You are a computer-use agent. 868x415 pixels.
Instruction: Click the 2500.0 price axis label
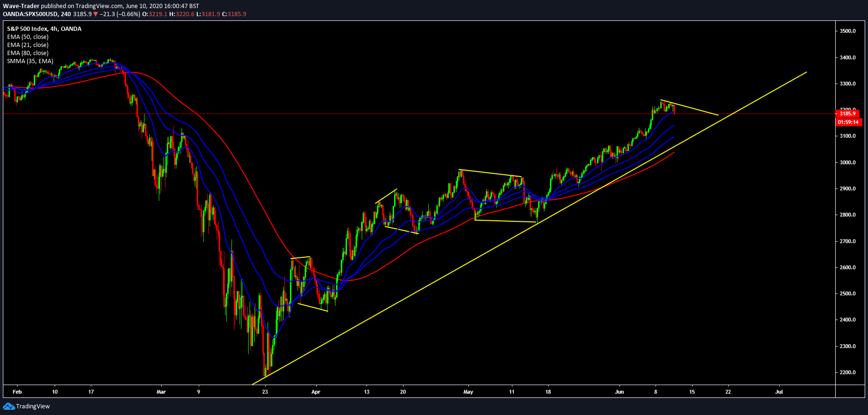tap(848, 293)
